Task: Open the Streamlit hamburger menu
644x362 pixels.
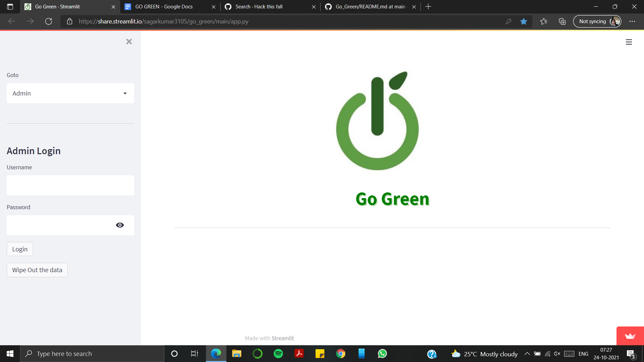Action: point(629,42)
